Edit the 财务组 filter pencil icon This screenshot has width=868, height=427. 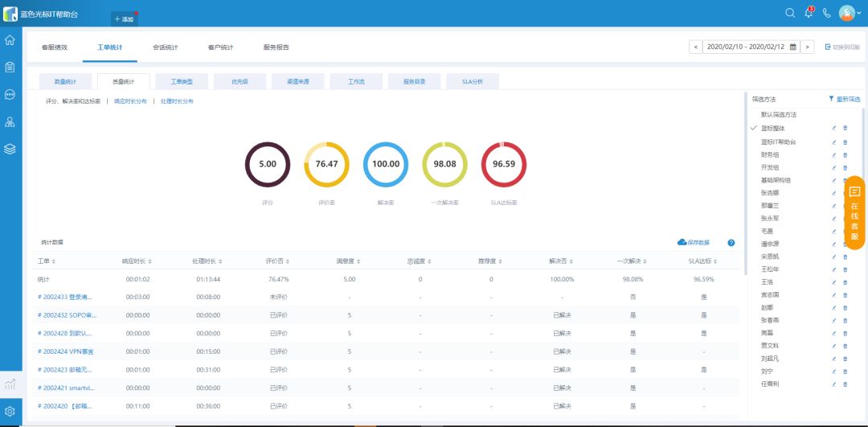click(834, 155)
